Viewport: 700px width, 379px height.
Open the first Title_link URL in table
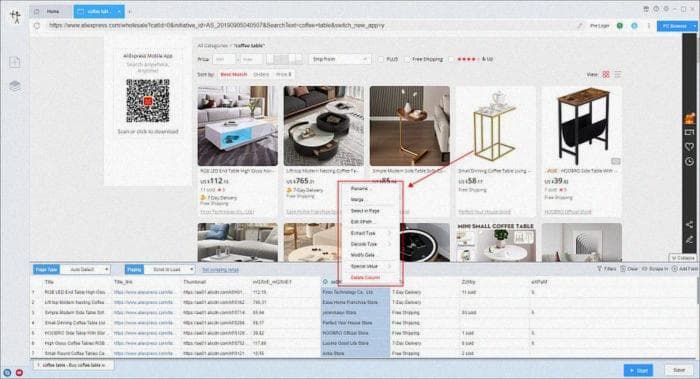tap(143, 292)
